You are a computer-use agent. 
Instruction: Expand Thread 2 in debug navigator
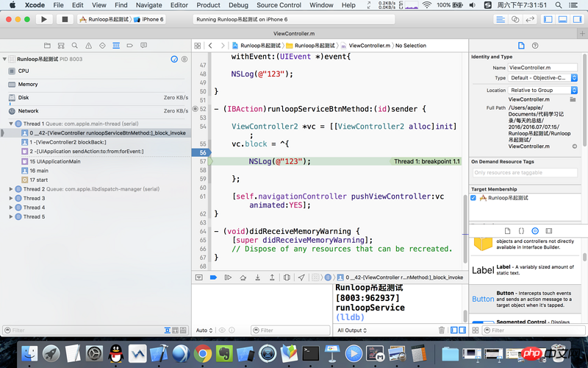[11, 189]
